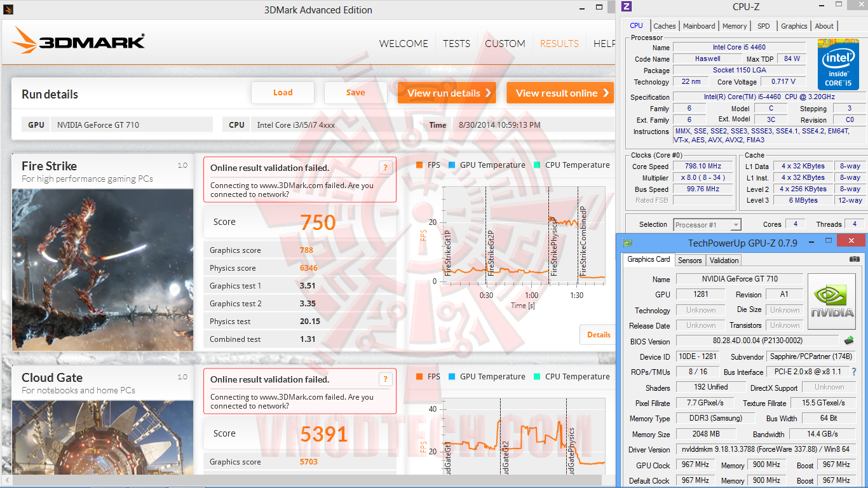Click the Core Speed value 798.10 MHz in CPU-Z
The image size is (868, 488).
pos(703,166)
